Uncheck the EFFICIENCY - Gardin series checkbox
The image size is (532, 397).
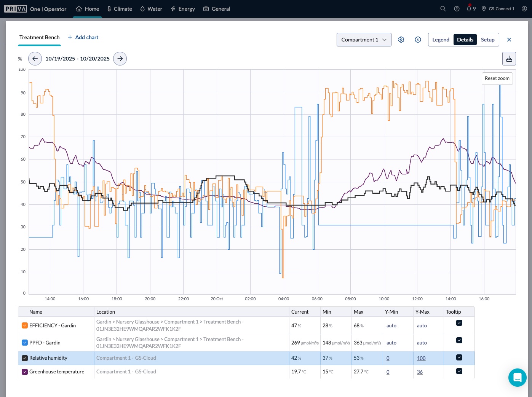click(25, 325)
